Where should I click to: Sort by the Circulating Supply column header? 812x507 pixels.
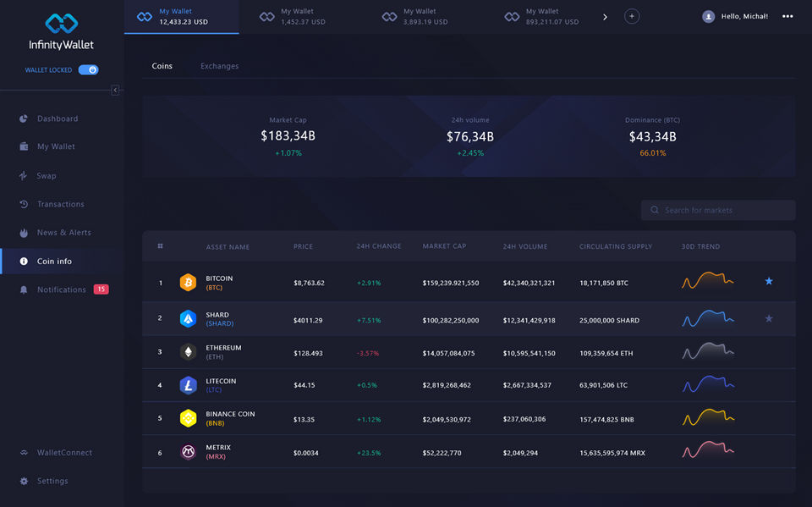click(616, 247)
